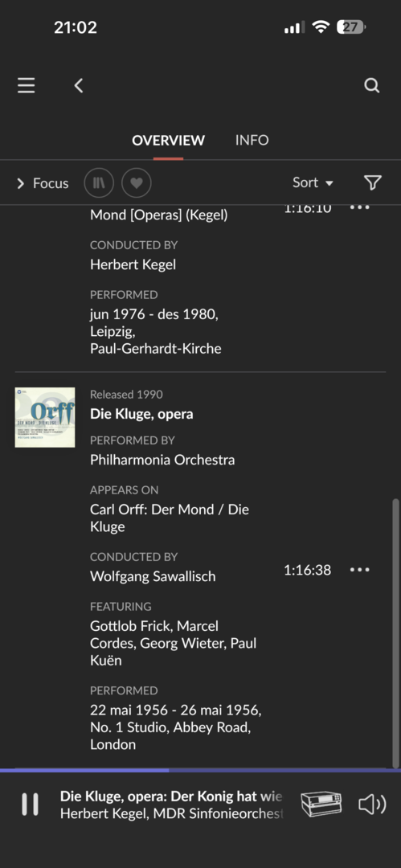Screen dimensions: 401x868
Task: Open the hamburger navigation menu
Action: [x=26, y=85]
